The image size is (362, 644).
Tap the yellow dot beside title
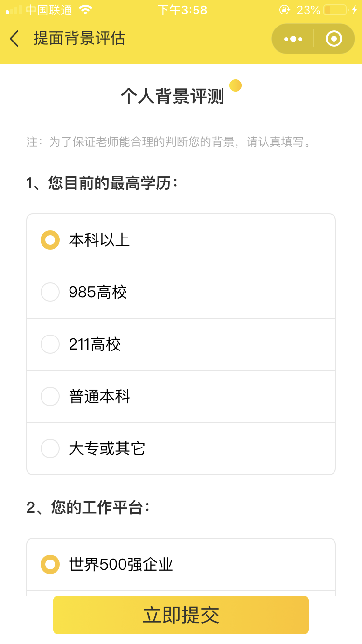236,85
